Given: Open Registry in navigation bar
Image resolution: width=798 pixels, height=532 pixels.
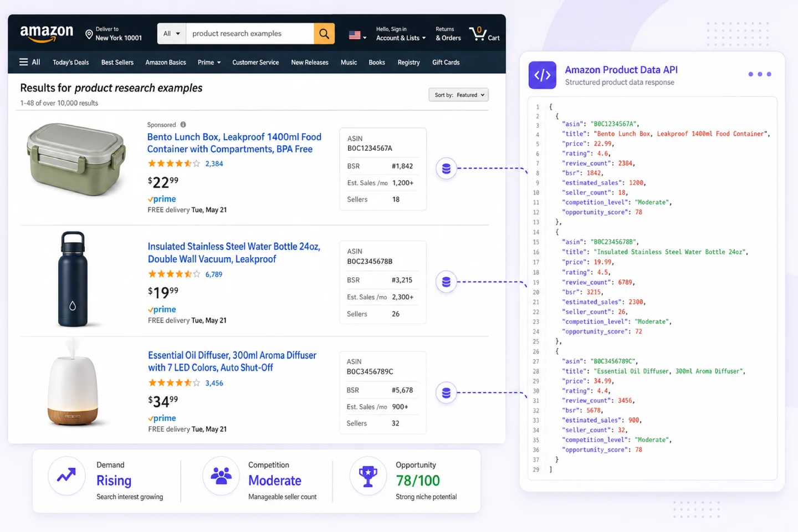Looking at the screenshot, I should tap(408, 62).
